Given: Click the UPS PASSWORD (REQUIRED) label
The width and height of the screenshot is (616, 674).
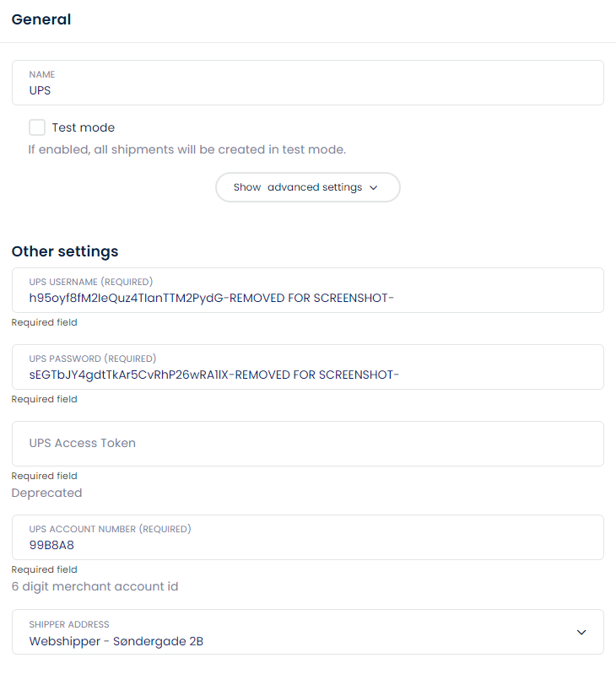Looking at the screenshot, I should pos(93,359).
